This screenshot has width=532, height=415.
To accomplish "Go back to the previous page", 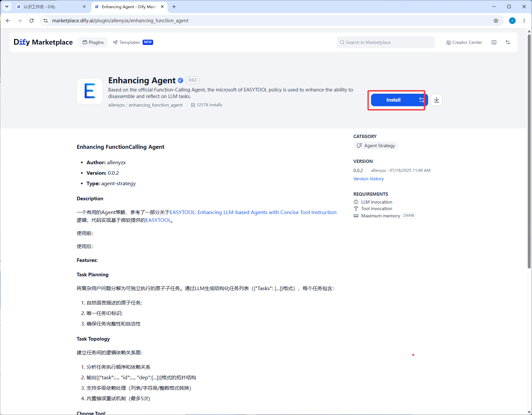I will 8,21.
